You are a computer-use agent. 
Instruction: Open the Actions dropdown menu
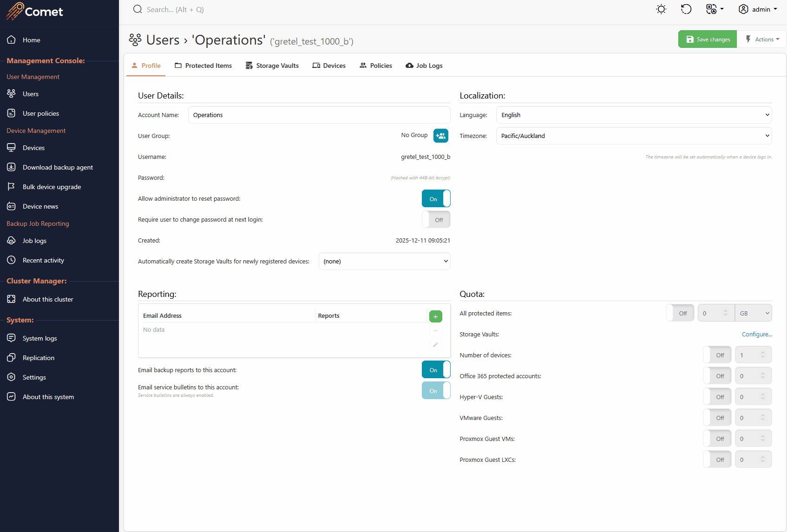(x=762, y=39)
